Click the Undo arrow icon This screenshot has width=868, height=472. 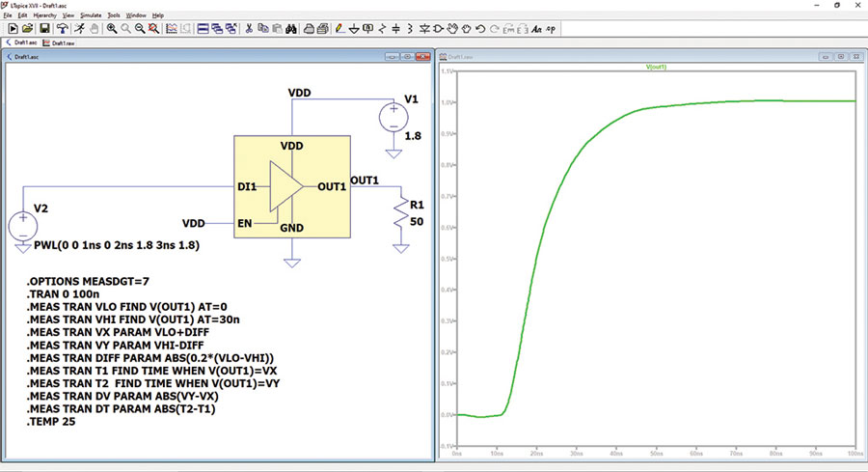pyautogui.click(x=480, y=29)
